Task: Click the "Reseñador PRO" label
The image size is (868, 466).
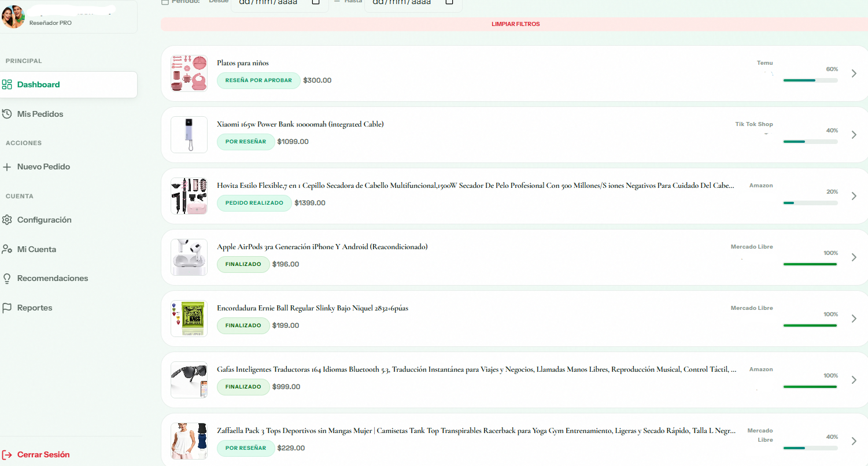Action: pos(50,23)
